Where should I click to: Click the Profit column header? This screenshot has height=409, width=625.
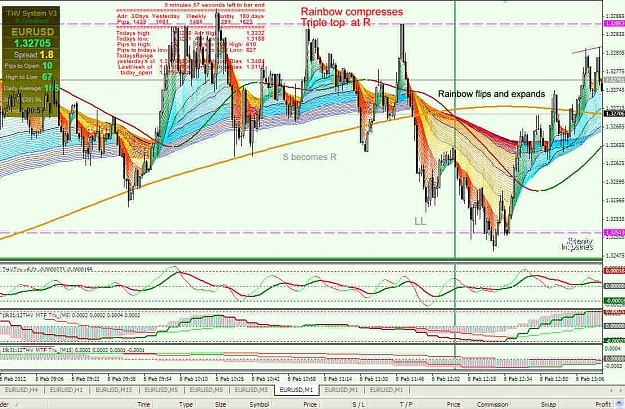pos(603,404)
